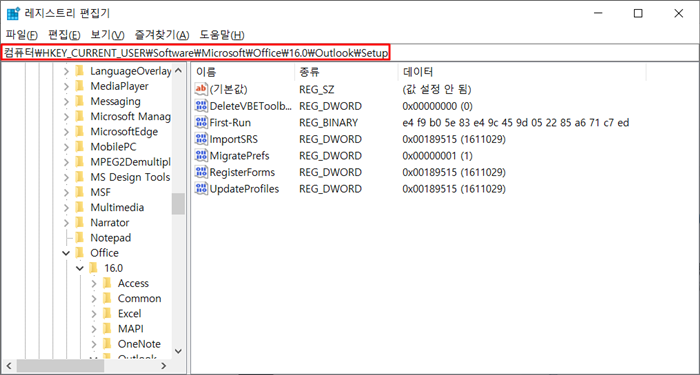Click the MigratePrefs DWORD icon

[202, 156]
